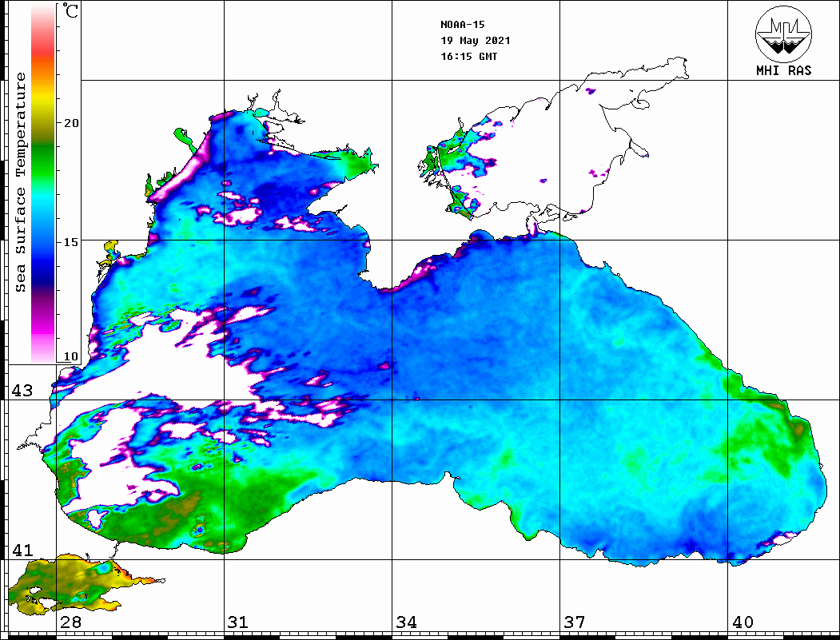This screenshot has width=840, height=640.
Task: Click longitude label 34
Action: (406, 622)
